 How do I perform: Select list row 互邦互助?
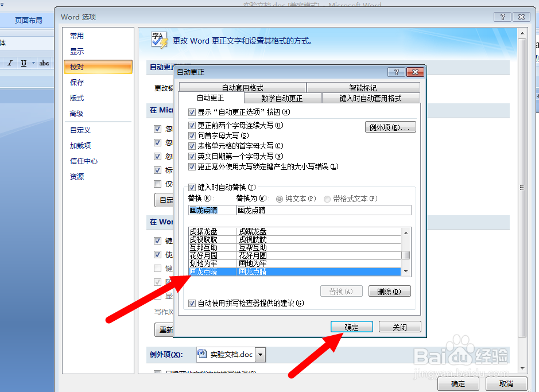(294, 247)
